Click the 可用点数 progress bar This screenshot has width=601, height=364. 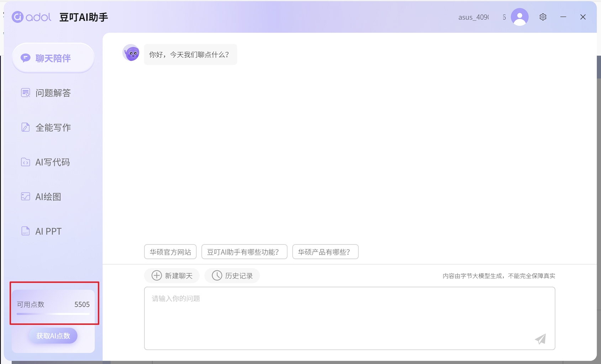click(53, 314)
